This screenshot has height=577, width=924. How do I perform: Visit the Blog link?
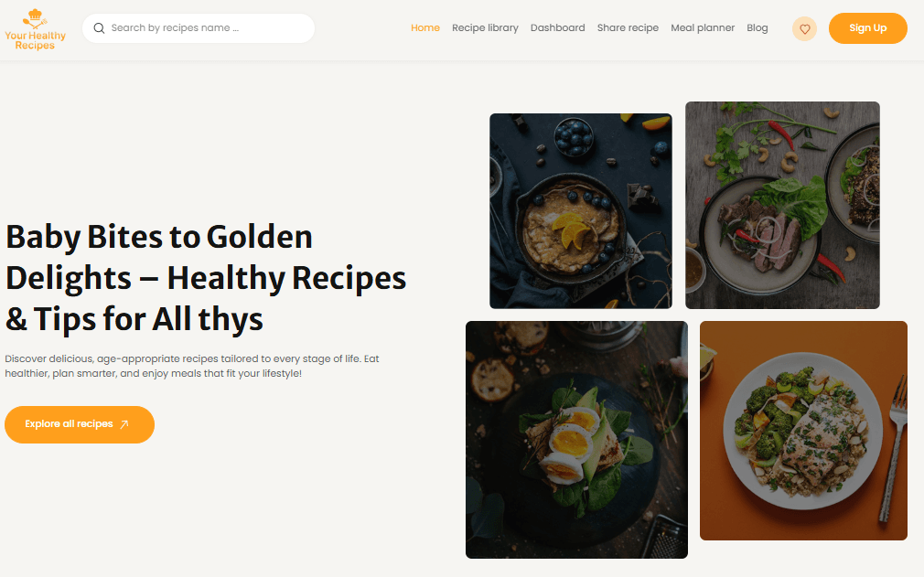pyautogui.click(x=757, y=27)
